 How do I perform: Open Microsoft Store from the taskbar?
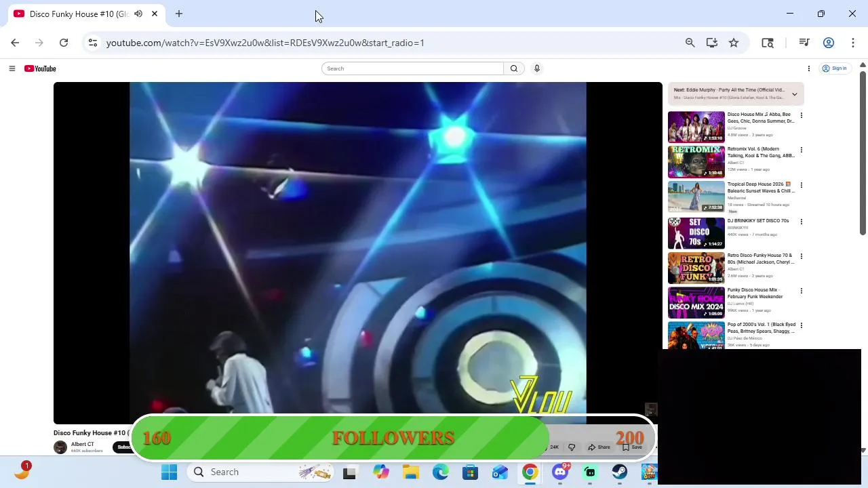click(x=470, y=472)
